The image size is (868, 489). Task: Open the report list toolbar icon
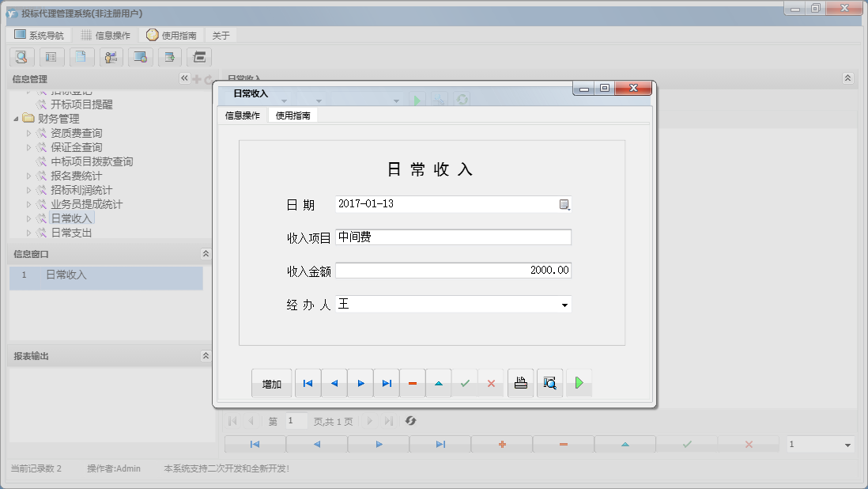(x=51, y=57)
